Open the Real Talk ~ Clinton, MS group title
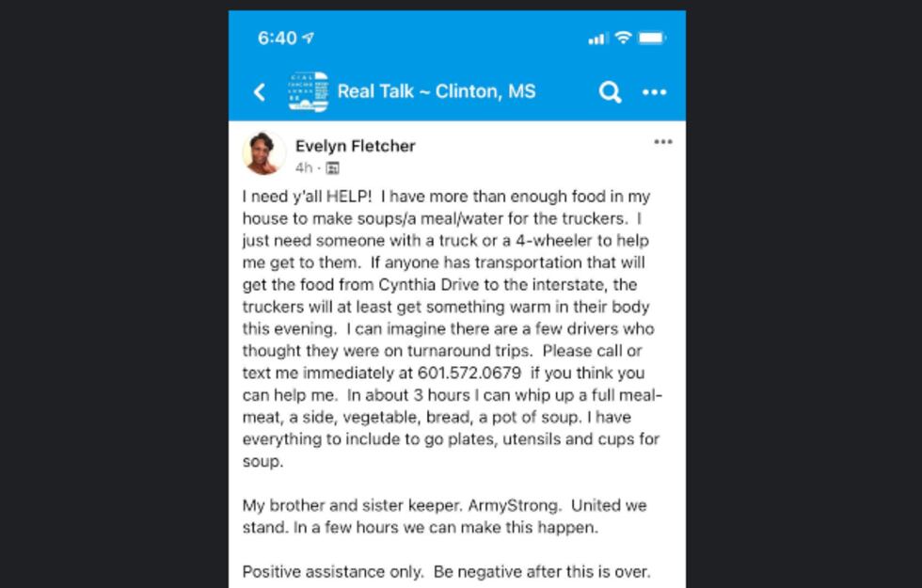 pos(436,91)
